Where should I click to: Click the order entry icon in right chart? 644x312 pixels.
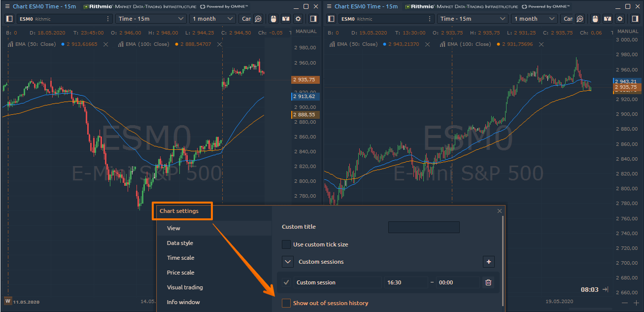pos(608,19)
